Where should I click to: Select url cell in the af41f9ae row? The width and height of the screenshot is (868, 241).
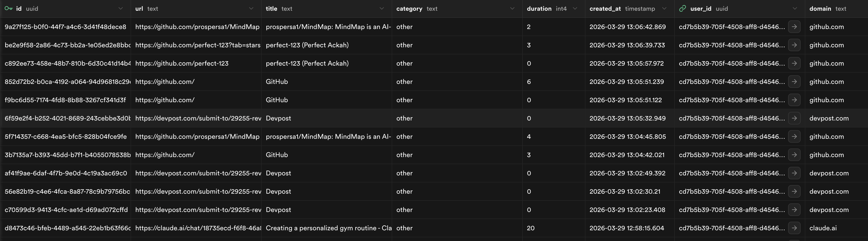pos(196,173)
